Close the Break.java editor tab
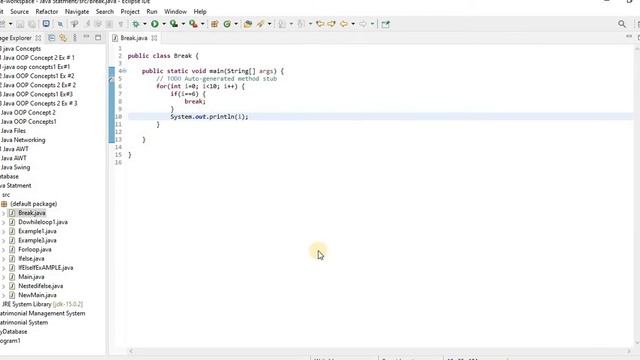This screenshot has width=640, height=360. tap(154, 38)
